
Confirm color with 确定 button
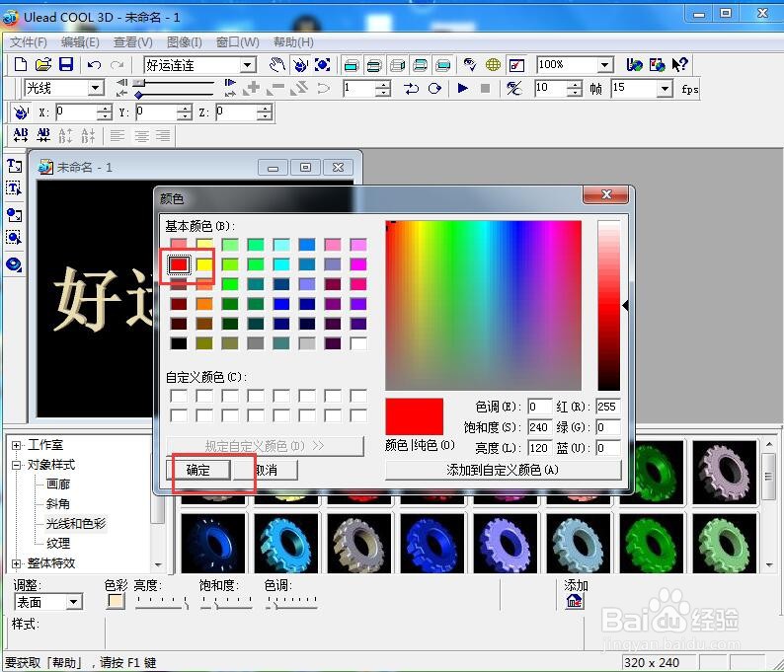(x=198, y=470)
